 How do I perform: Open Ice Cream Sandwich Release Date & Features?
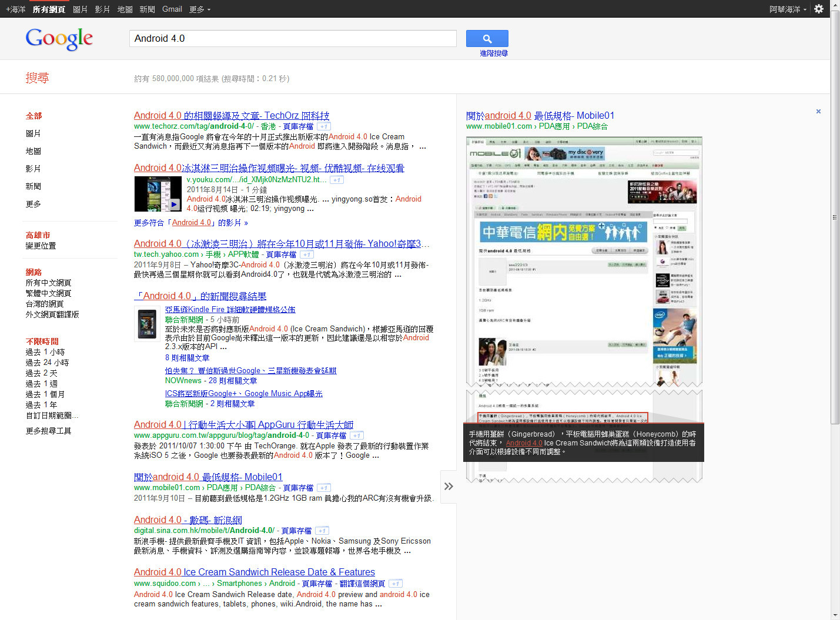255,572
